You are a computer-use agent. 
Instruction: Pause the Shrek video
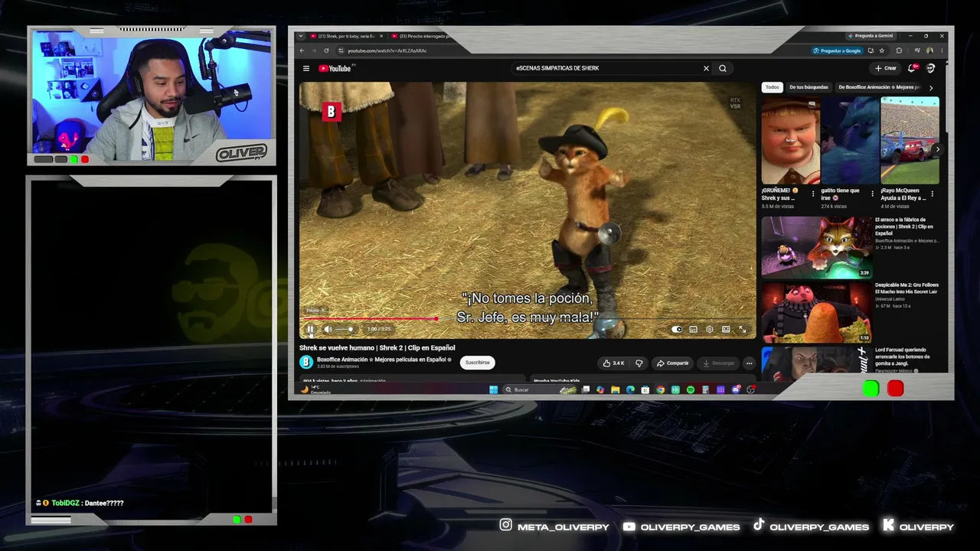coord(310,329)
